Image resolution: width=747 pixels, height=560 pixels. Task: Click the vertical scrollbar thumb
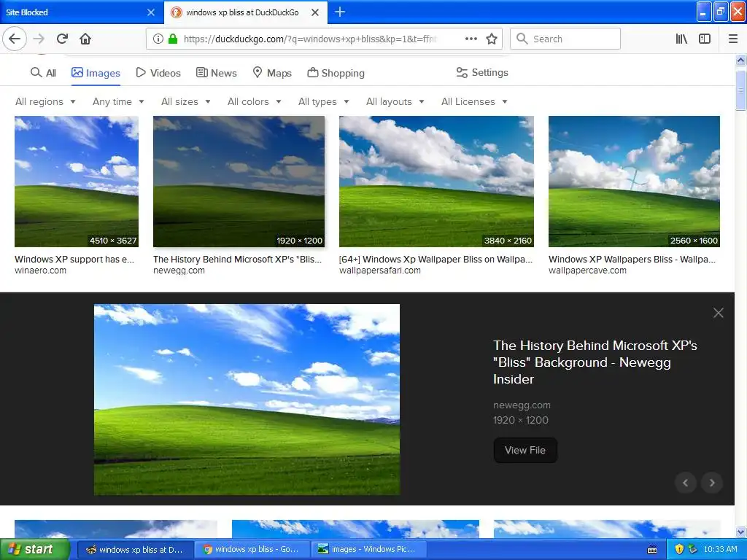point(741,90)
